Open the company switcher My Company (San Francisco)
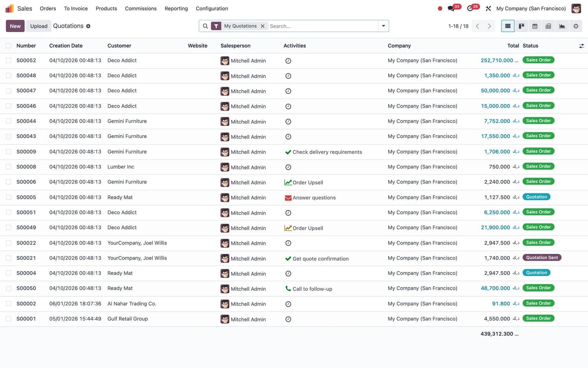Screen dimensions: 588x368 point(531,8)
